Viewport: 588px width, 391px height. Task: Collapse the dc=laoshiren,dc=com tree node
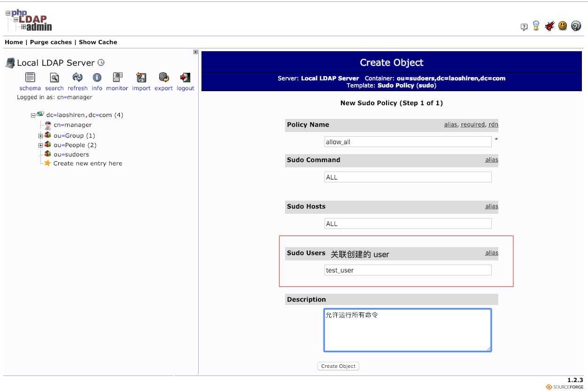[x=33, y=115]
